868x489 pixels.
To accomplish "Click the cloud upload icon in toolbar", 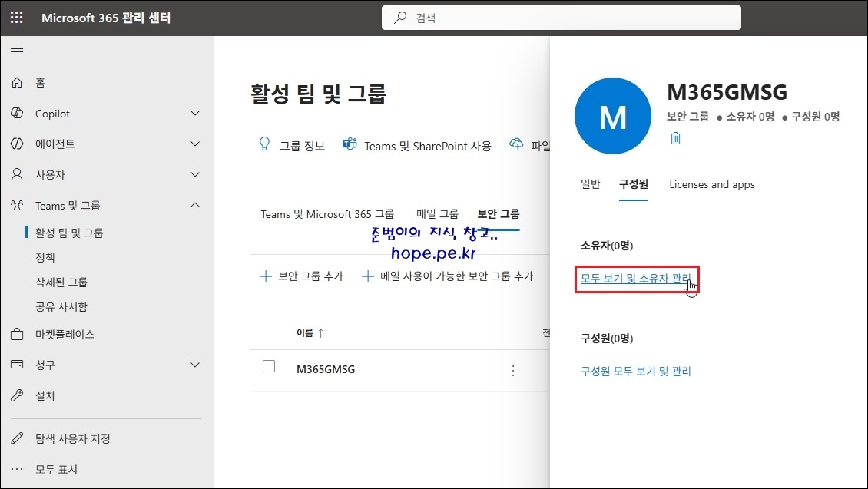I will 516,144.
